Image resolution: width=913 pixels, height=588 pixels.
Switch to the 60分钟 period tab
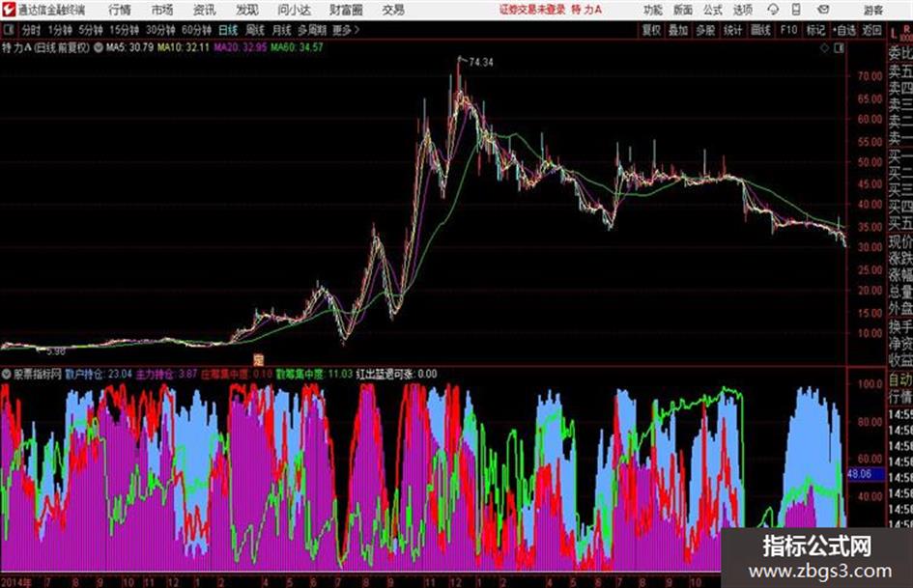(196, 30)
